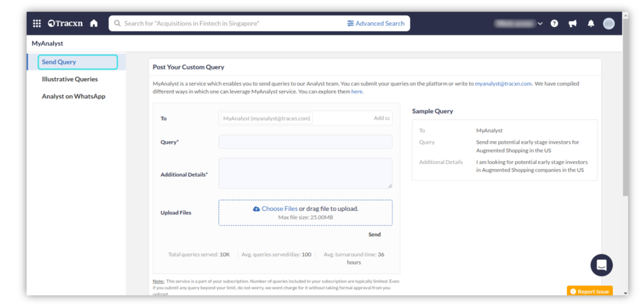Open Illustrative Queries section
Image resolution: width=644 pixels, height=308 pixels.
pos(70,79)
